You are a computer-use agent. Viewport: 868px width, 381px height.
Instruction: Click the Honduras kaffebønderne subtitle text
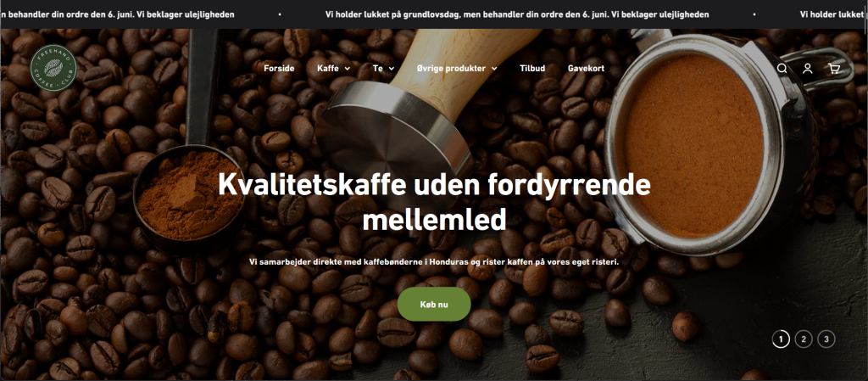434,261
